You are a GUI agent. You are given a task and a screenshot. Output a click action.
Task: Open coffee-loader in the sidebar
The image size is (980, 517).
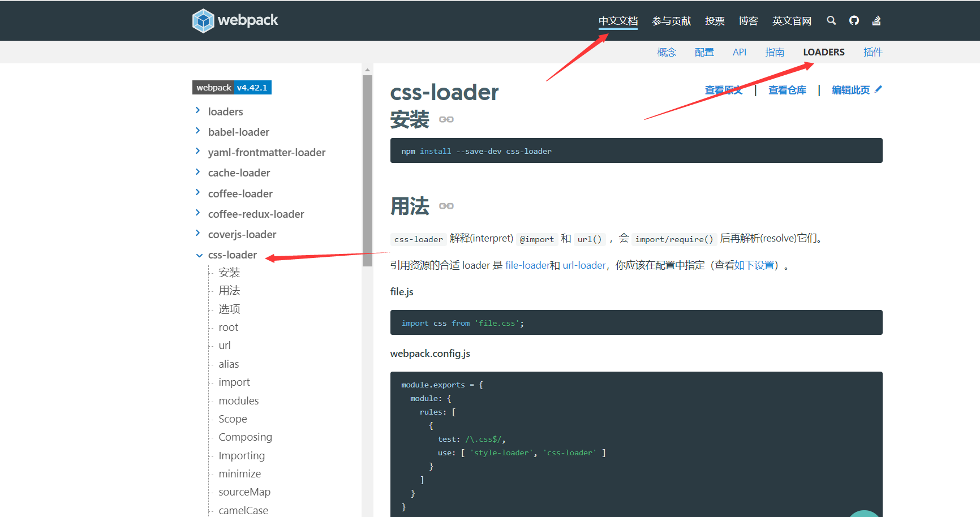click(240, 193)
